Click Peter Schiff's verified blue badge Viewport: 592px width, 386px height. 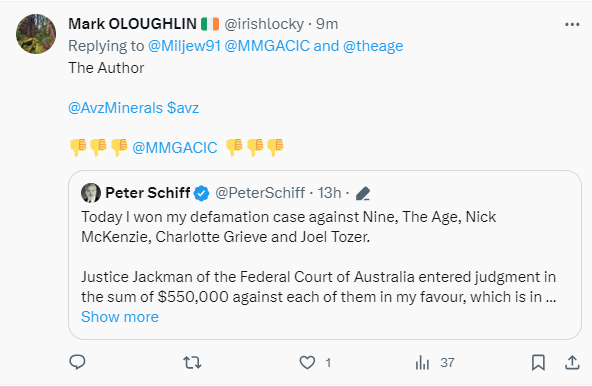tap(201, 193)
